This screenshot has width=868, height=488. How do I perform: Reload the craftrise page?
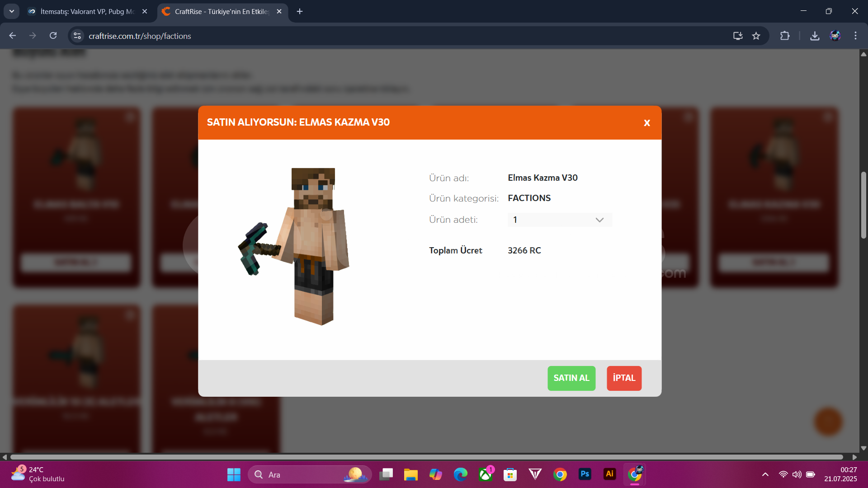(53, 36)
